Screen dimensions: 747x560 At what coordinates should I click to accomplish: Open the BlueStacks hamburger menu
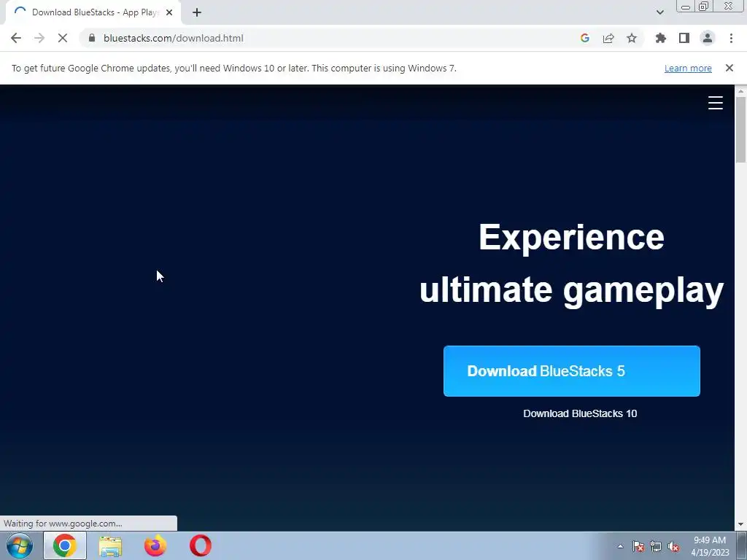[x=716, y=103]
